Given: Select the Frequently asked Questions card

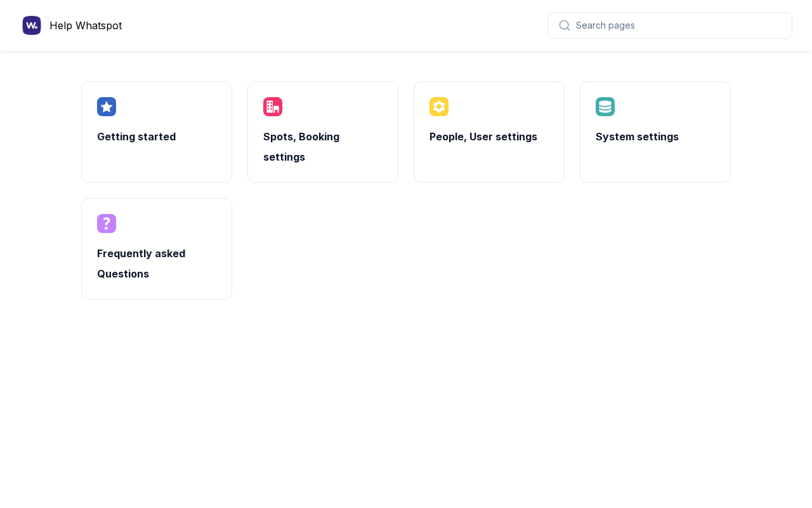Looking at the screenshot, I should point(157,249).
